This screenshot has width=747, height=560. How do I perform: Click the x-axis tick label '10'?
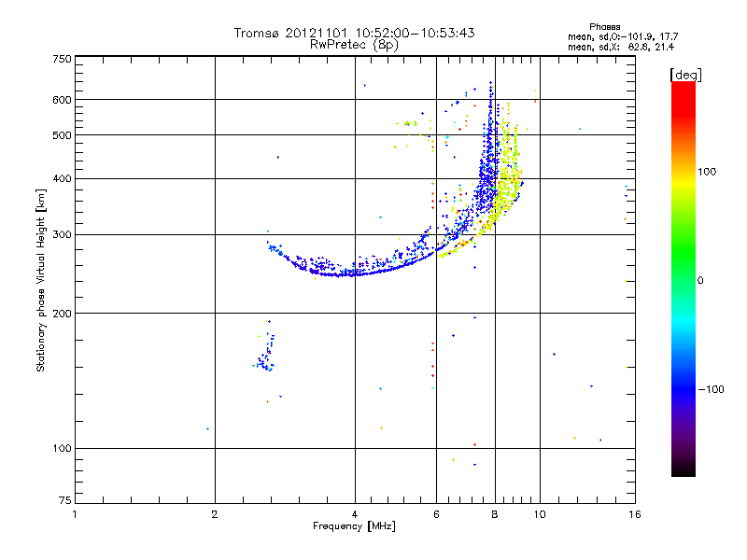(540, 514)
